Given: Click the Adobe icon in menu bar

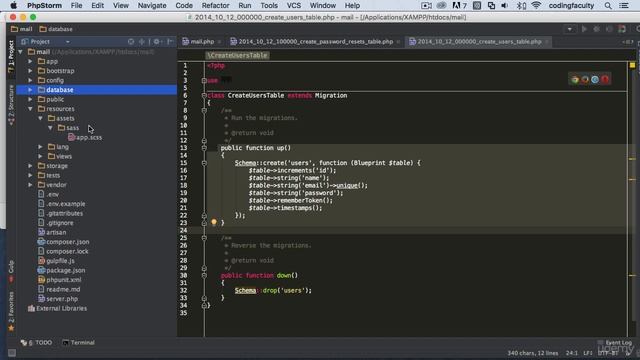Looking at the screenshot, I should (459, 6).
